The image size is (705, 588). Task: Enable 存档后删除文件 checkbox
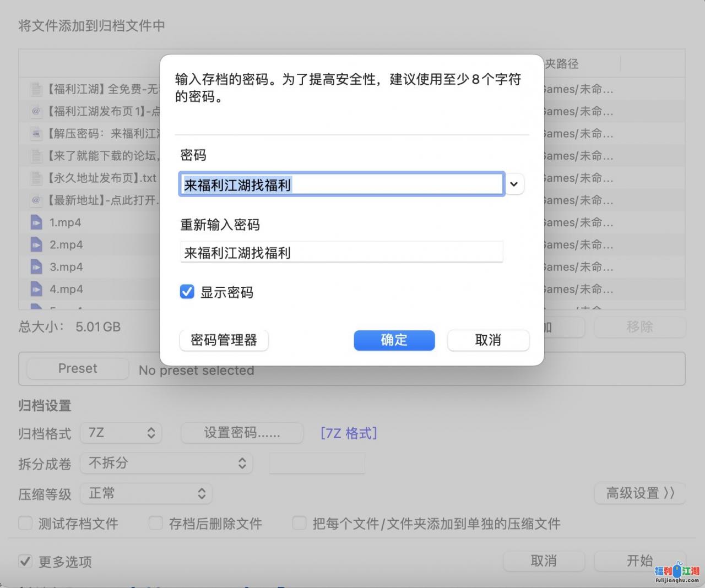click(x=156, y=523)
